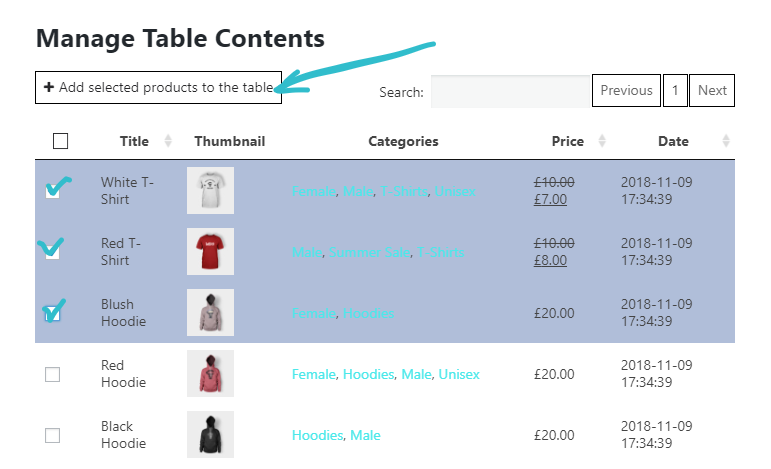
Task: Sort table by Date arrows icon
Action: point(726,141)
